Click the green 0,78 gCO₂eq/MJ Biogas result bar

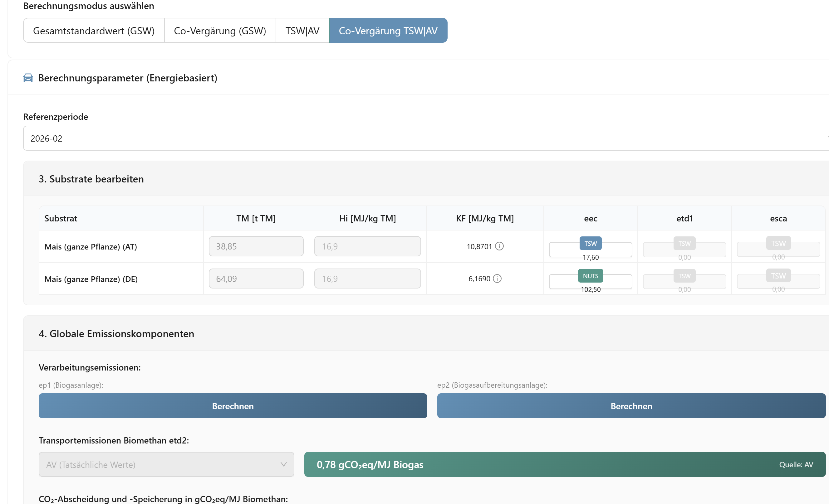(x=565, y=464)
